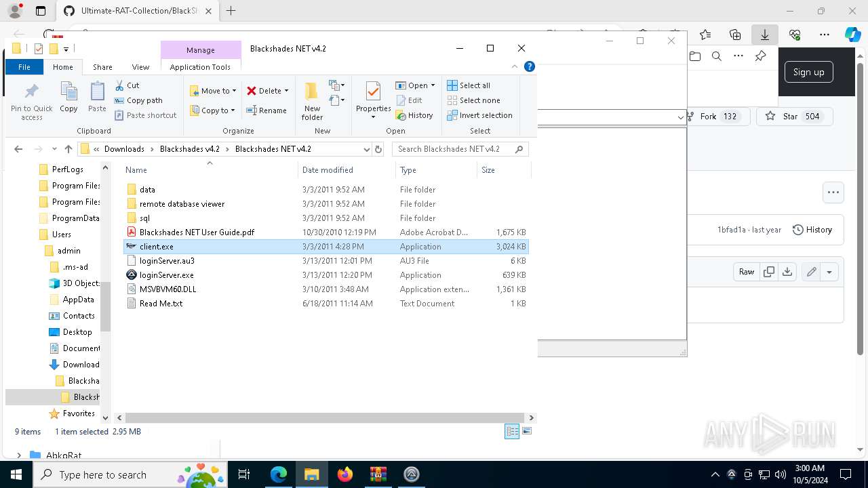Open WinRAR from the taskbar

click(378, 474)
